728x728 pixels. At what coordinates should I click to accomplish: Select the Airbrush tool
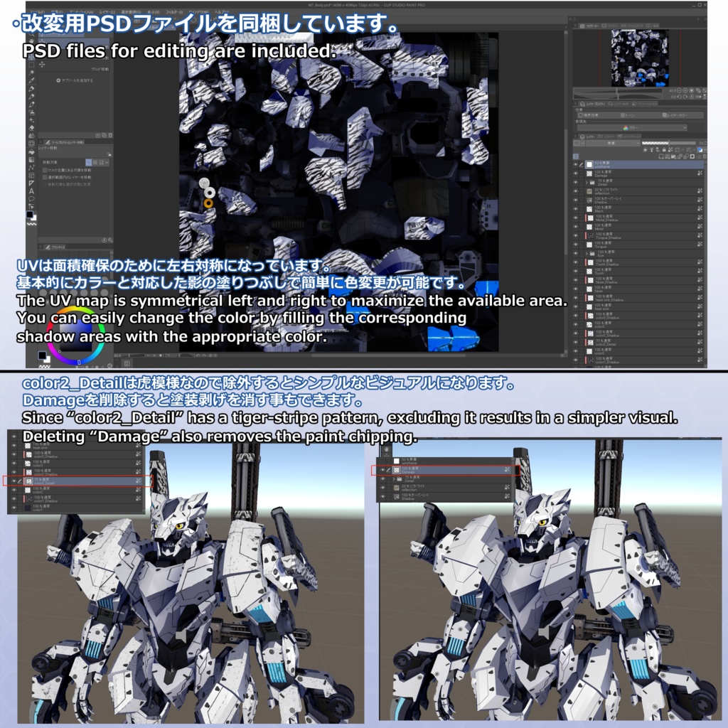pos(31,112)
